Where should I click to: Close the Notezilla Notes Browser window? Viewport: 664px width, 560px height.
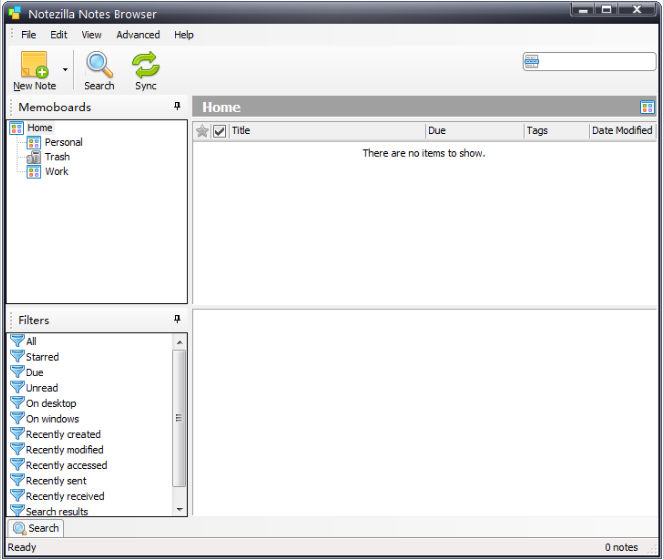click(637, 9)
